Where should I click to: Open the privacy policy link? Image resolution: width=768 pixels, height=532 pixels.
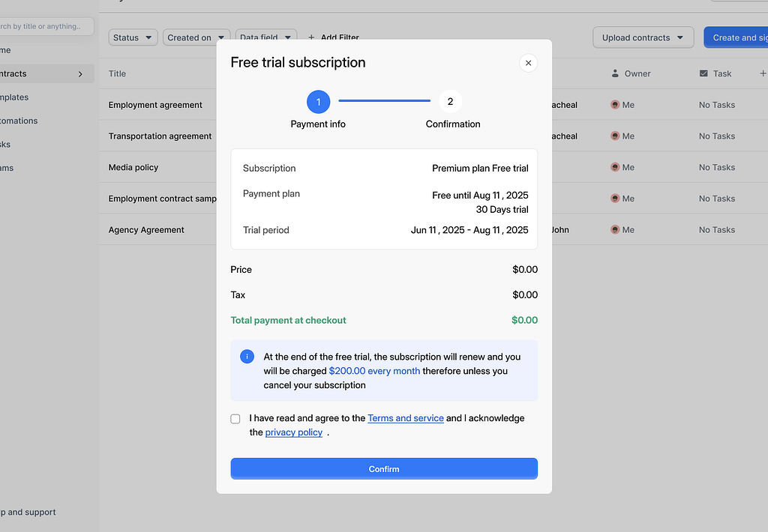pos(293,432)
